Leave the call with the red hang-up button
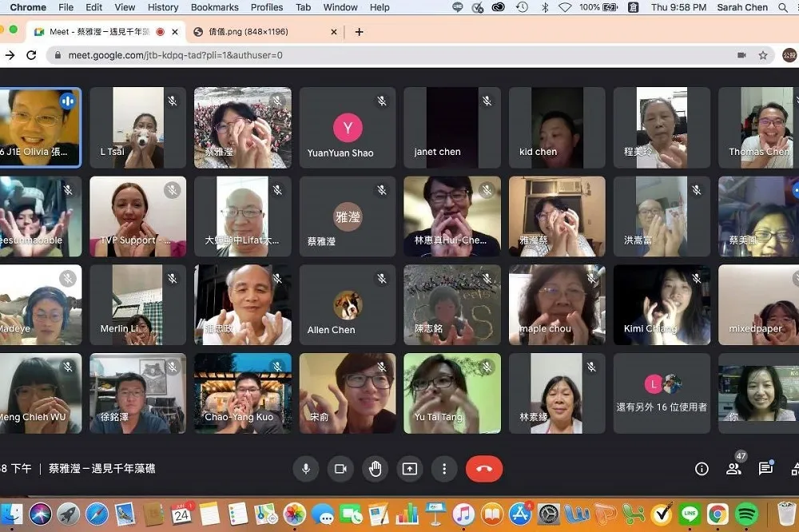The width and height of the screenshot is (799, 532). (x=484, y=469)
